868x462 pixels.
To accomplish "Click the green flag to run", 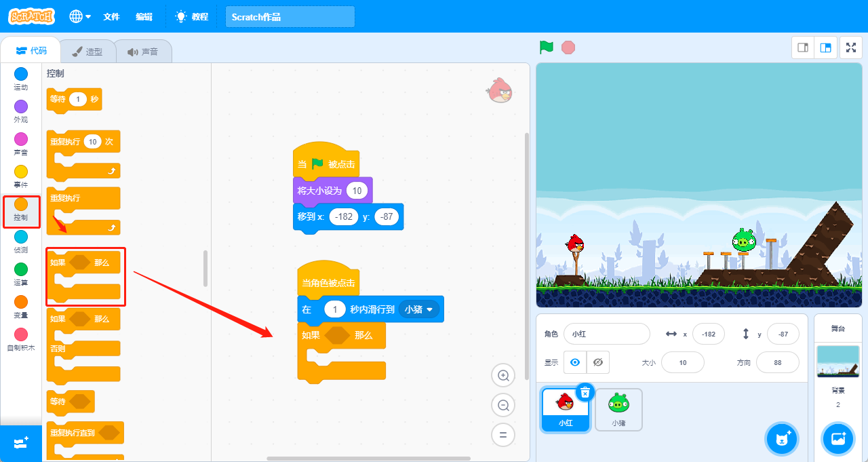I will (x=547, y=47).
